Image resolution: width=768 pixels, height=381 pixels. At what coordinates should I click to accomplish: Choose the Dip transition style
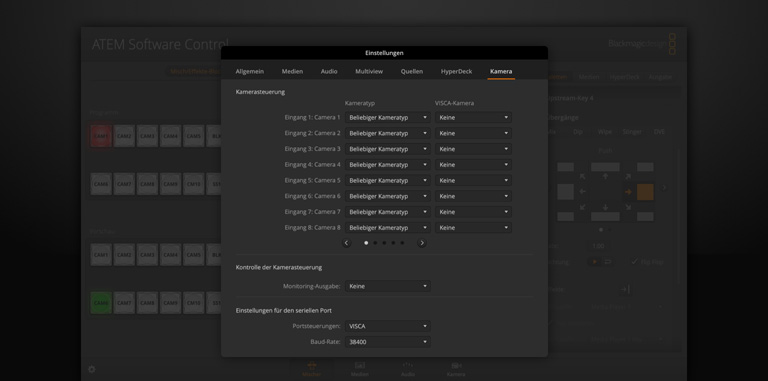coord(578,132)
